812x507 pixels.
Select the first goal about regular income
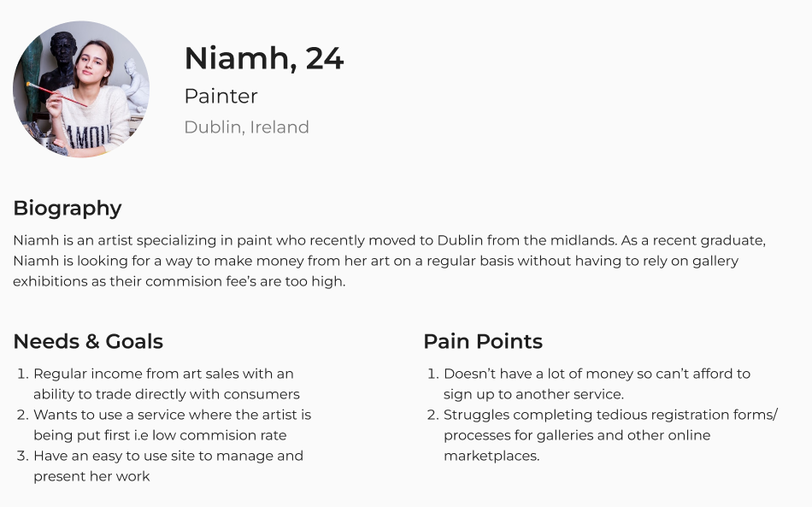pyautogui.click(x=167, y=384)
